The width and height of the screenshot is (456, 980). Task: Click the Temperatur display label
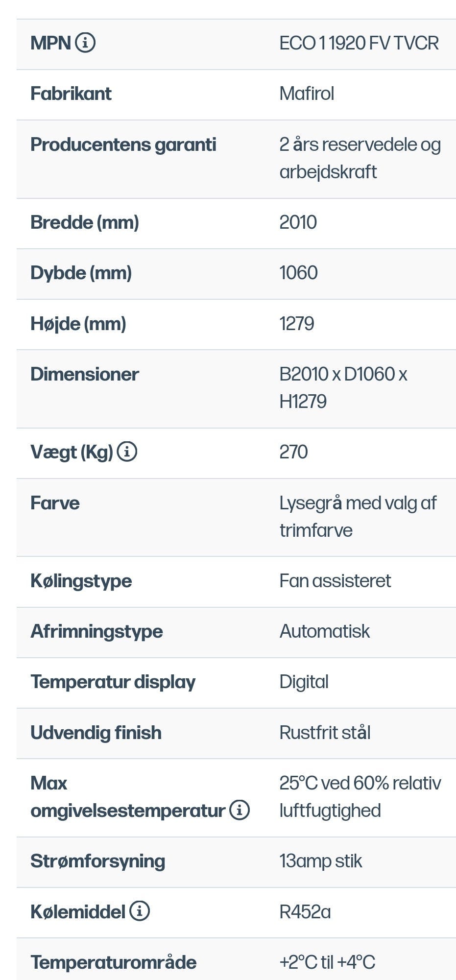(113, 682)
